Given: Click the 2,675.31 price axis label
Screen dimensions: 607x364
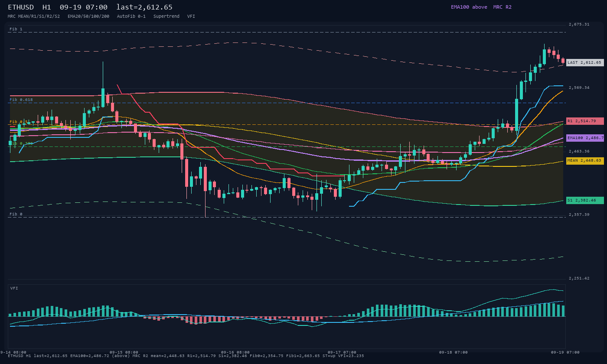Looking at the screenshot, I should point(579,24).
